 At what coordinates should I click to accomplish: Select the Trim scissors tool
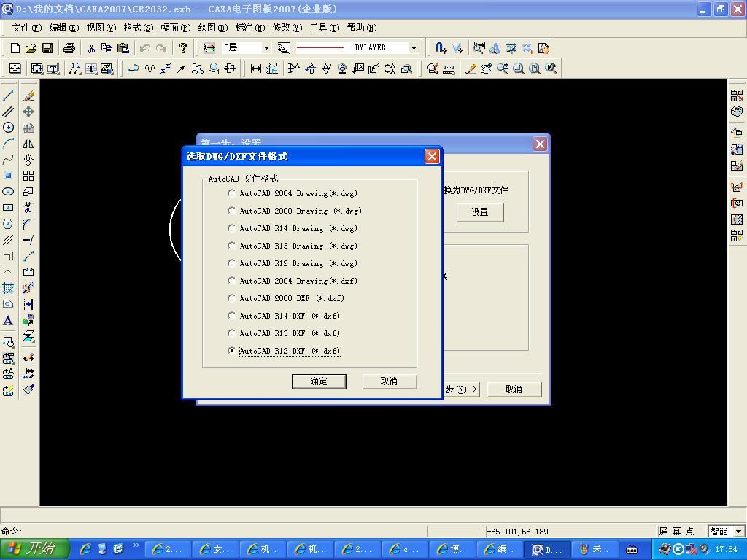(x=28, y=208)
